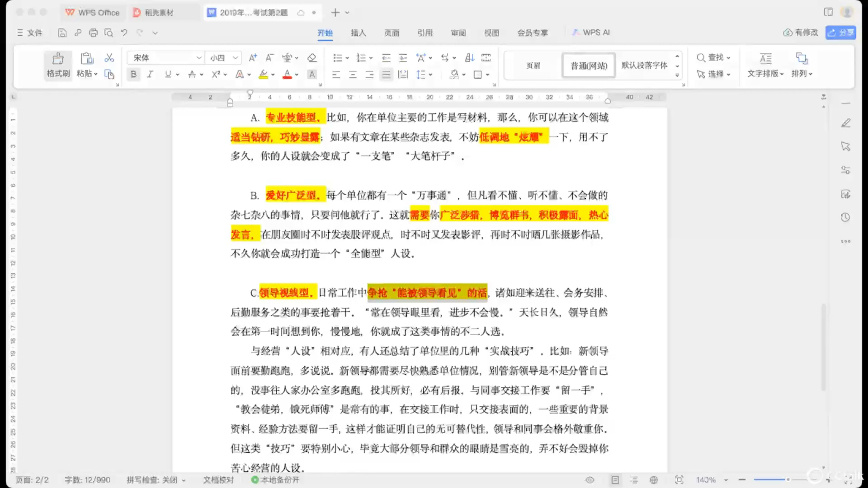Click the sort (A-Z) icon
This screenshot has width=868, height=488.
click(x=470, y=58)
